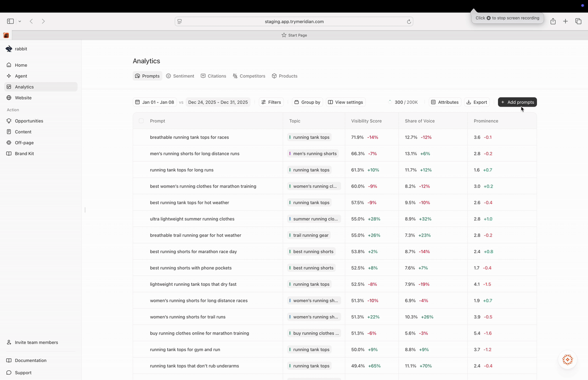Click the Safari Share icon
This screenshot has width=588, height=380.
553,21
